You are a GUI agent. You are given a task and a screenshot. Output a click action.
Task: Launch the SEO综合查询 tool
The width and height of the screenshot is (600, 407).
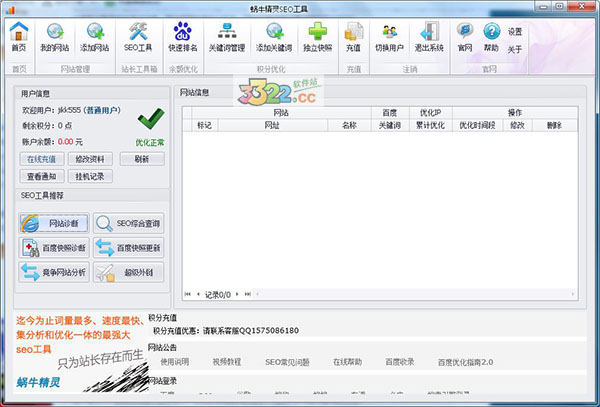click(129, 223)
